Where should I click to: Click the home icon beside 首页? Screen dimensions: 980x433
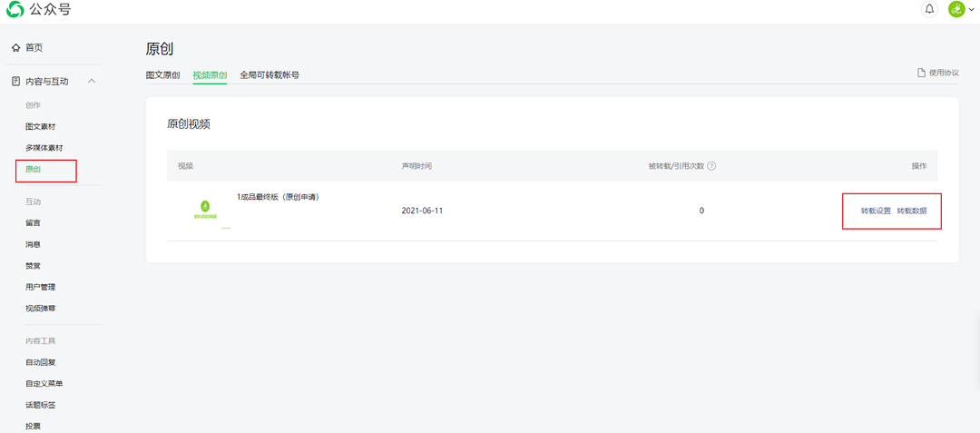[16, 47]
